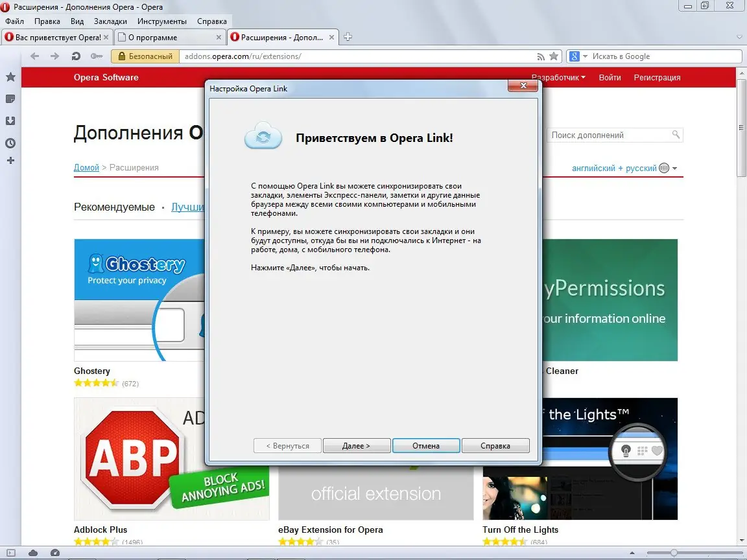
Task: Click the Регистрация link
Action: pyautogui.click(x=657, y=78)
